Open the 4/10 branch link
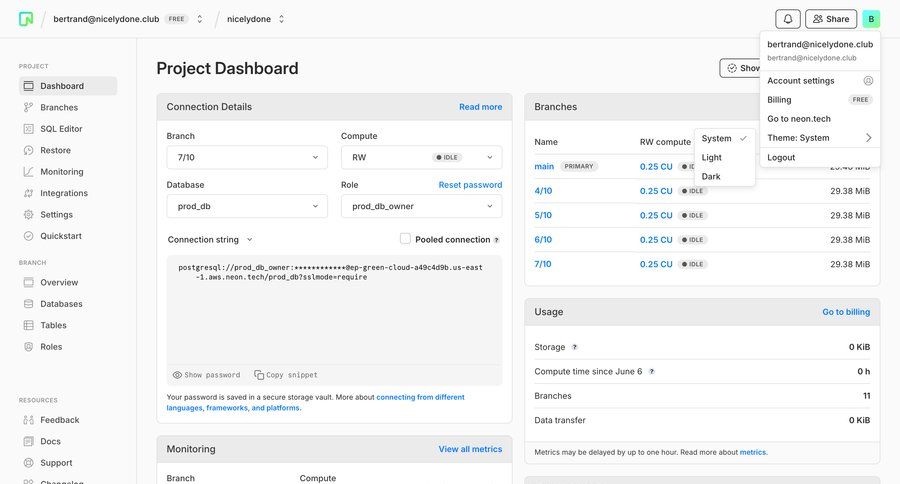 coord(543,191)
